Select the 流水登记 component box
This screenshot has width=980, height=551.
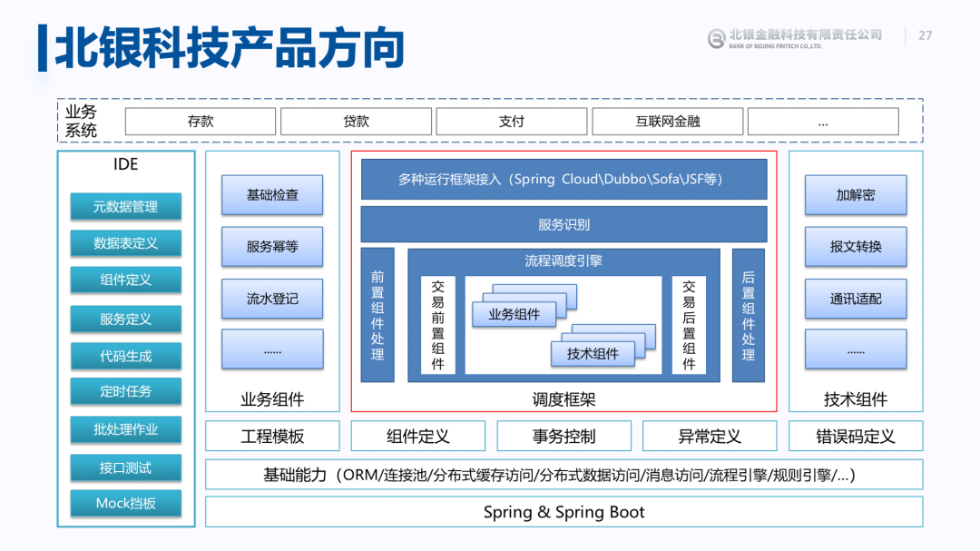272,299
